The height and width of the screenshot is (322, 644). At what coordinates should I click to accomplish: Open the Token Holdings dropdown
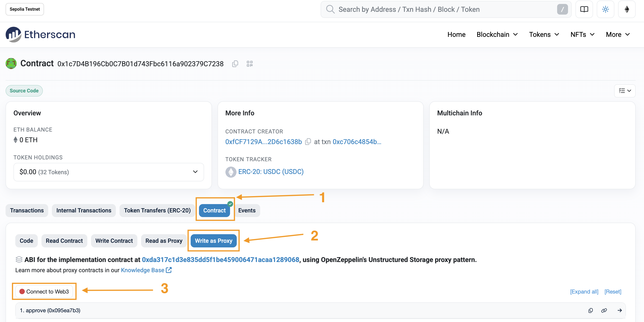tap(108, 172)
